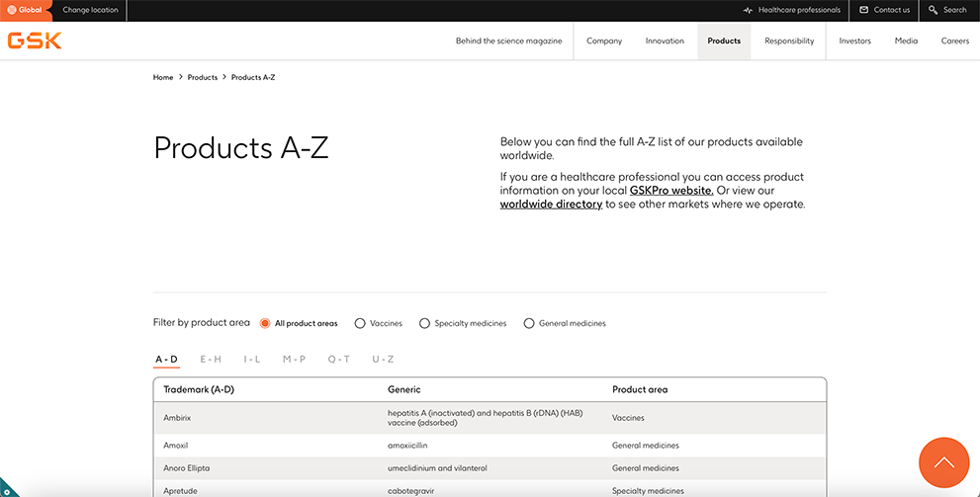Switch to the E - H tab

211,360
